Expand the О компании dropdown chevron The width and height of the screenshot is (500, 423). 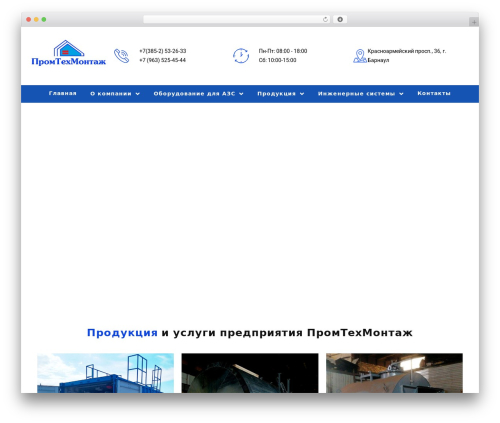tap(137, 94)
